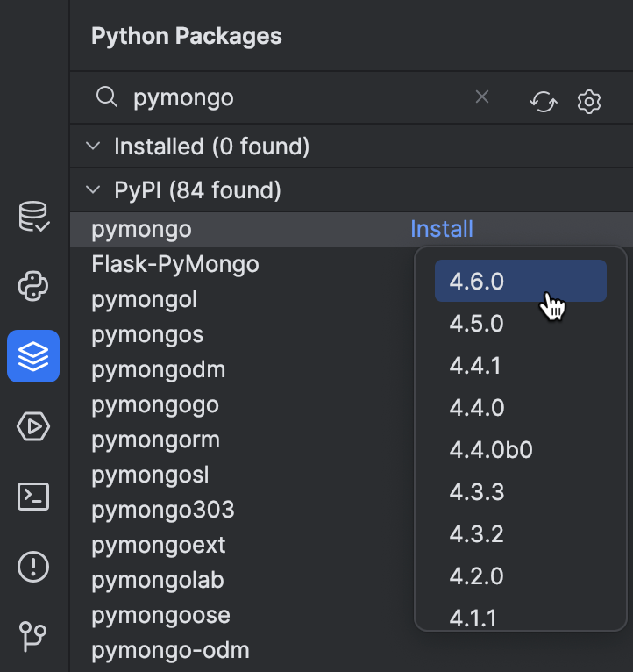Clear the pymongo search text

(x=482, y=97)
